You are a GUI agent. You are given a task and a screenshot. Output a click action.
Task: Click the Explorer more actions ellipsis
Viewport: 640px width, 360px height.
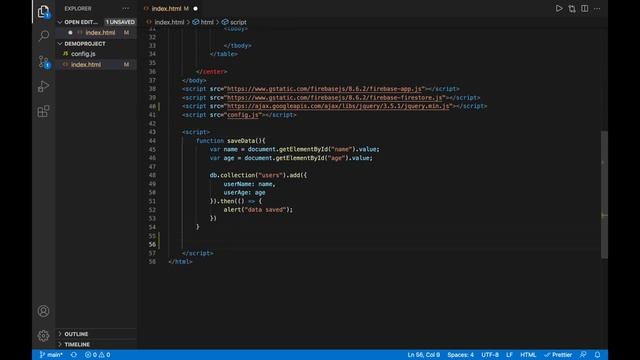[126, 8]
